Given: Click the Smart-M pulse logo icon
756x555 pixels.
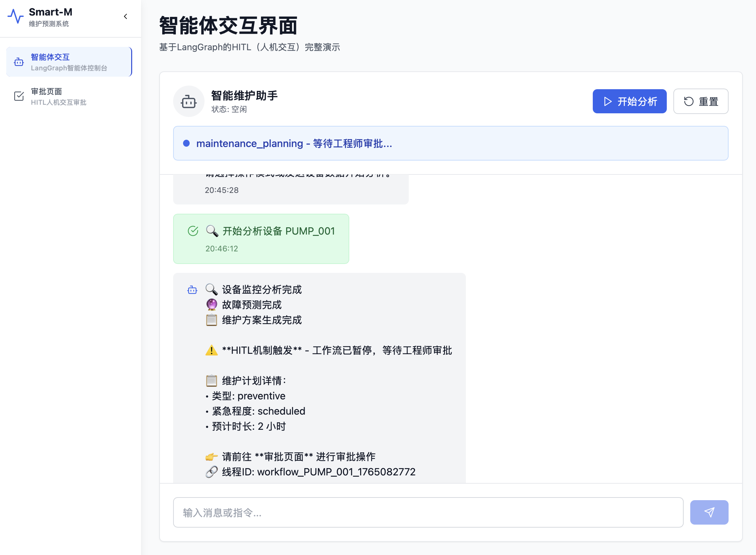Looking at the screenshot, I should pos(16,17).
